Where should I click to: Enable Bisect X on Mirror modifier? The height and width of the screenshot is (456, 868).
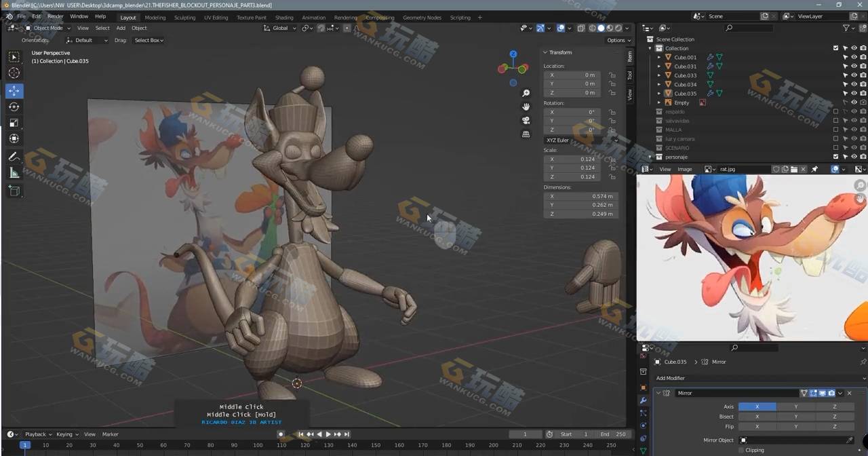click(757, 417)
